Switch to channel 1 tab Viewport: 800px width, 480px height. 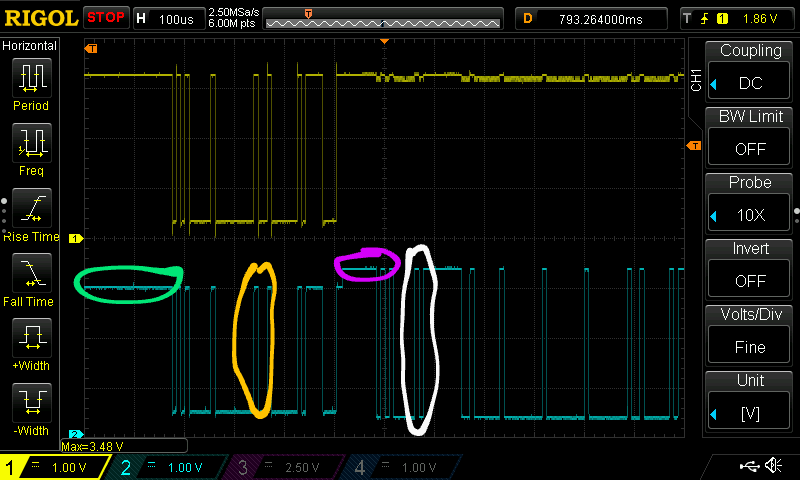point(53,467)
